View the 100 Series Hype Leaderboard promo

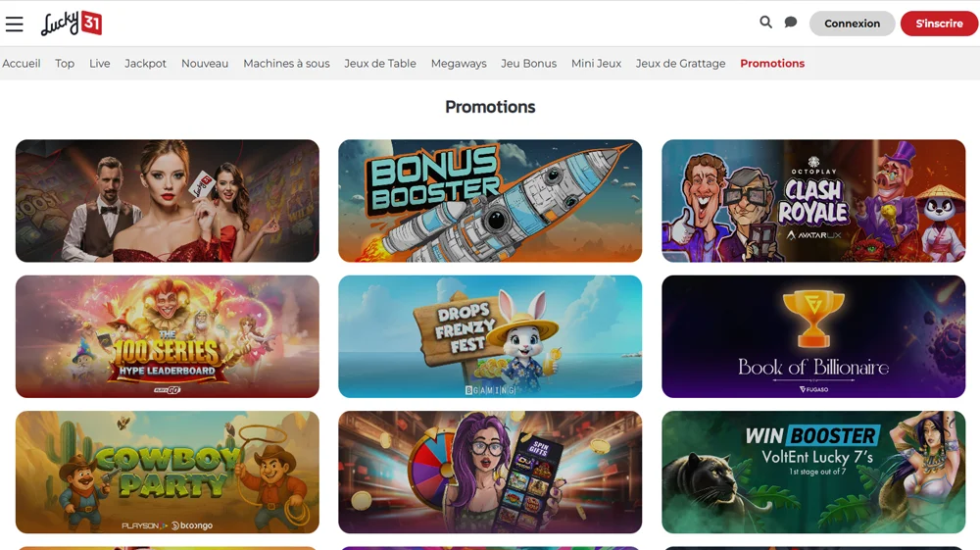click(168, 336)
